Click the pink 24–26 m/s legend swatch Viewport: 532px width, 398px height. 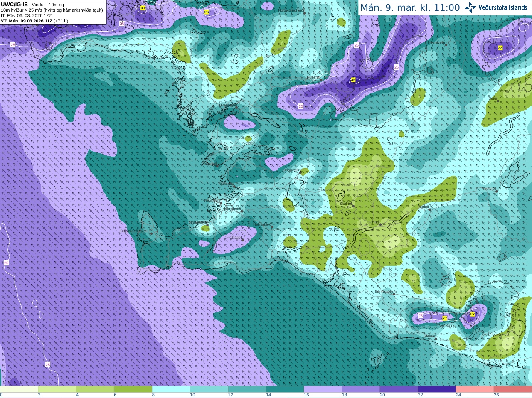(475, 389)
